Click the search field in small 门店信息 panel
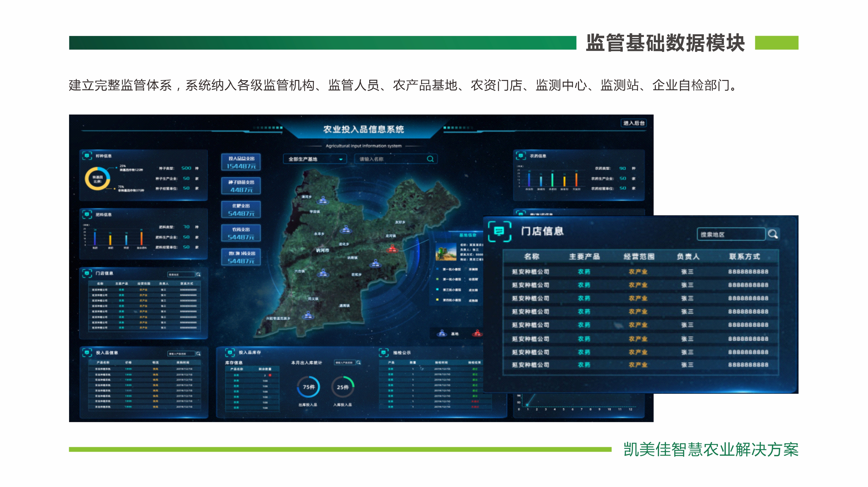 181,275
